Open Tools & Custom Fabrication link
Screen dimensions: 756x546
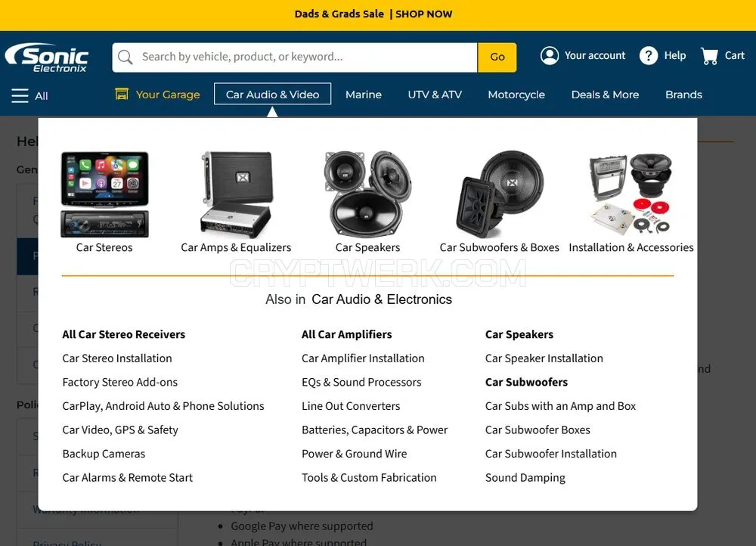370,477
